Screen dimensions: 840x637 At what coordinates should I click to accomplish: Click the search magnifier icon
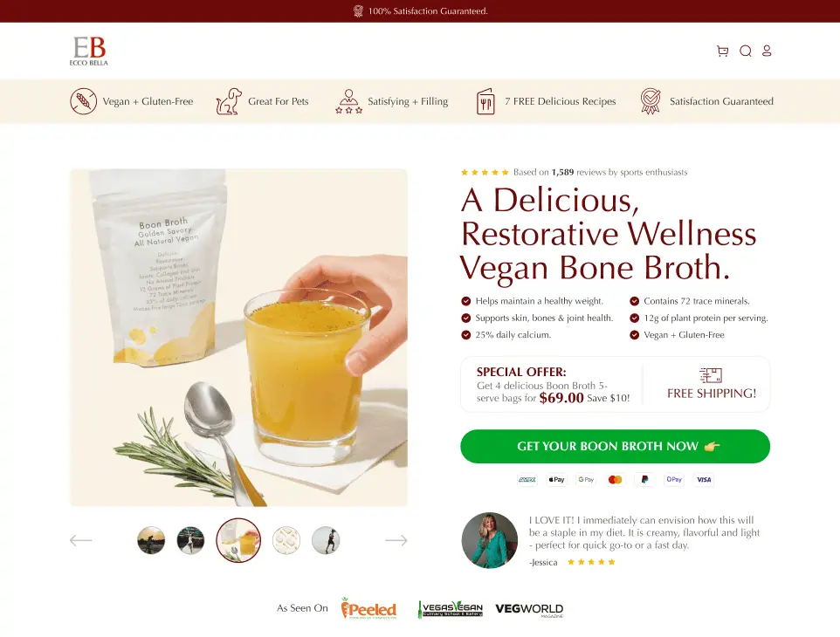745,51
